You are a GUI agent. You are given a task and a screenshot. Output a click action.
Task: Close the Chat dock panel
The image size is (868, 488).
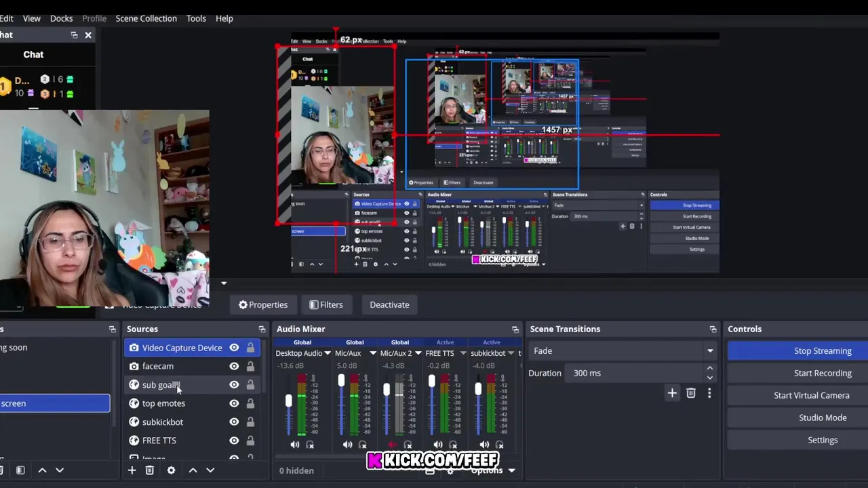(x=88, y=35)
